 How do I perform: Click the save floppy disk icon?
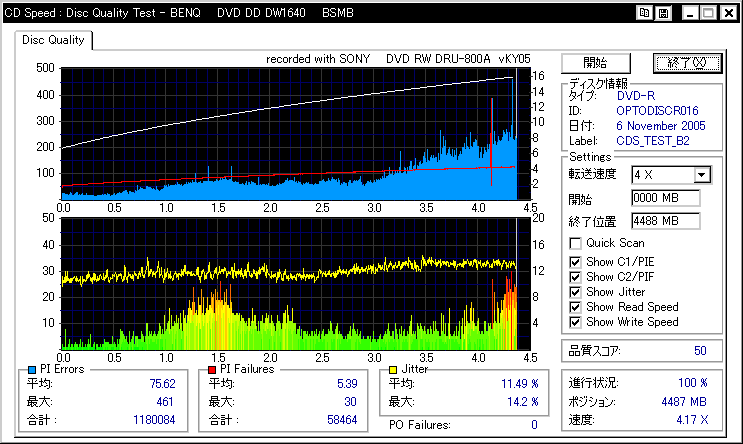[x=663, y=13]
